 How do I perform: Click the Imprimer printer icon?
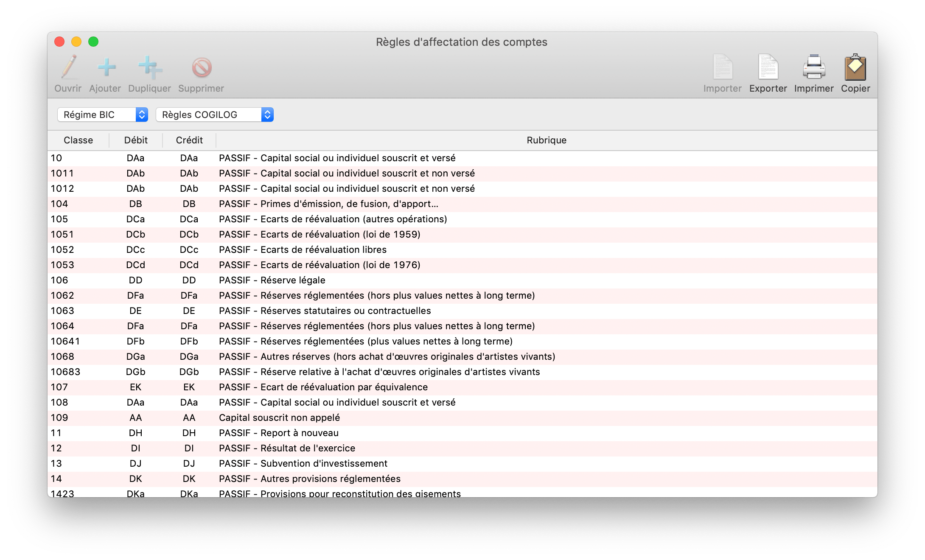pyautogui.click(x=814, y=67)
